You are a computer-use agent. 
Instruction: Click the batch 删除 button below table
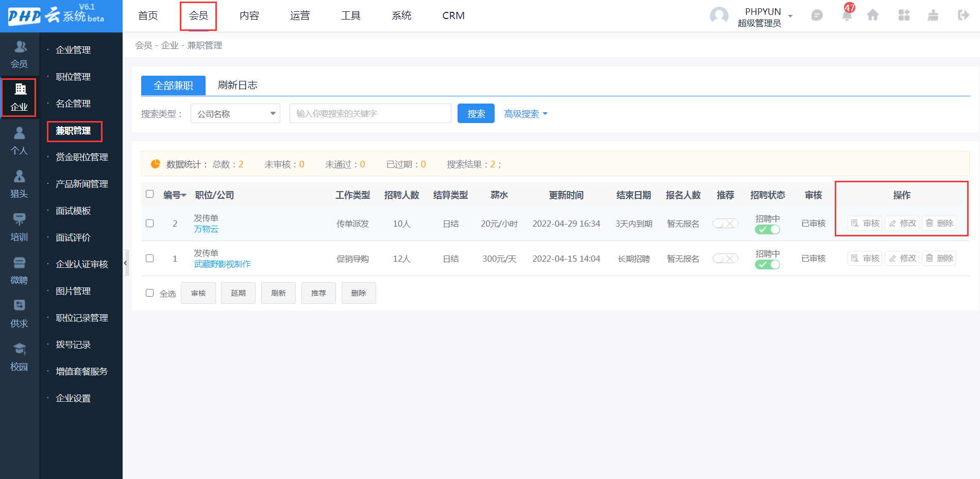[359, 293]
